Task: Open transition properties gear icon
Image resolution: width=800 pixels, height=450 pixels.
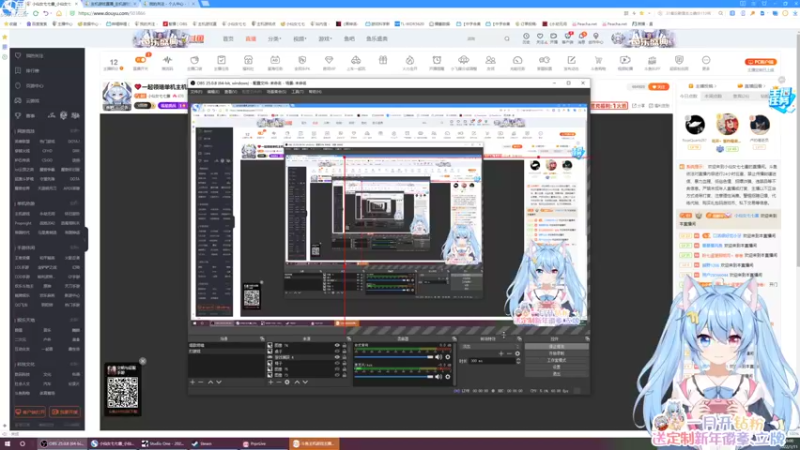Action: (x=517, y=354)
